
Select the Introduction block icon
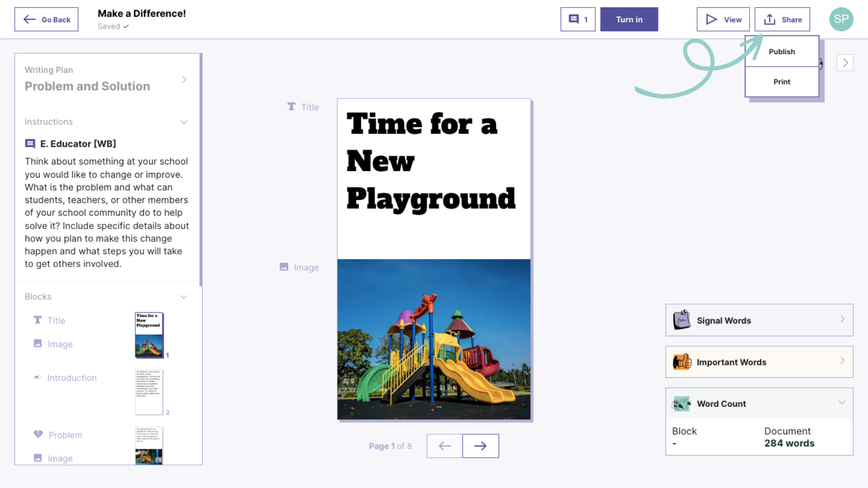38,377
